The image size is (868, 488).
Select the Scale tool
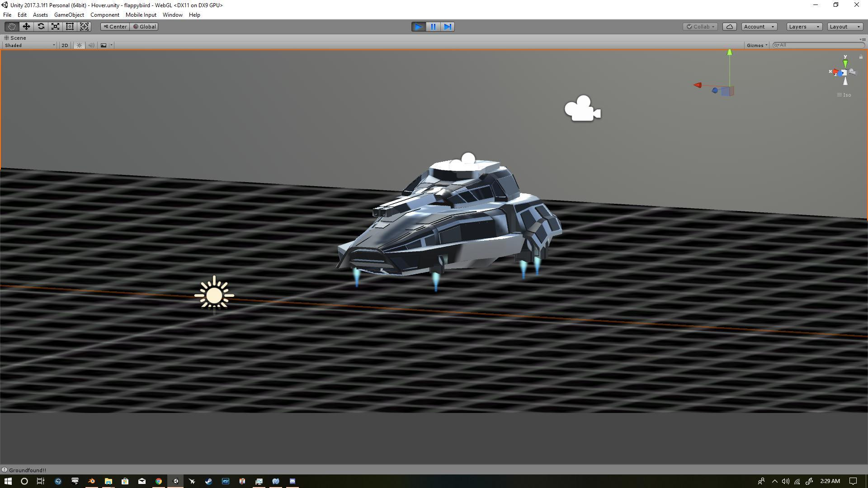[55, 27]
